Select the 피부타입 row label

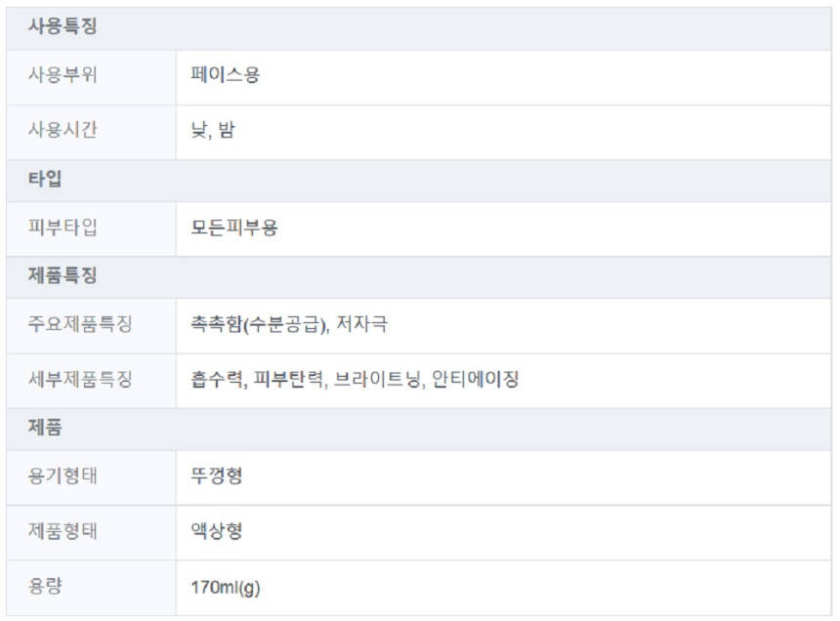(63, 228)
